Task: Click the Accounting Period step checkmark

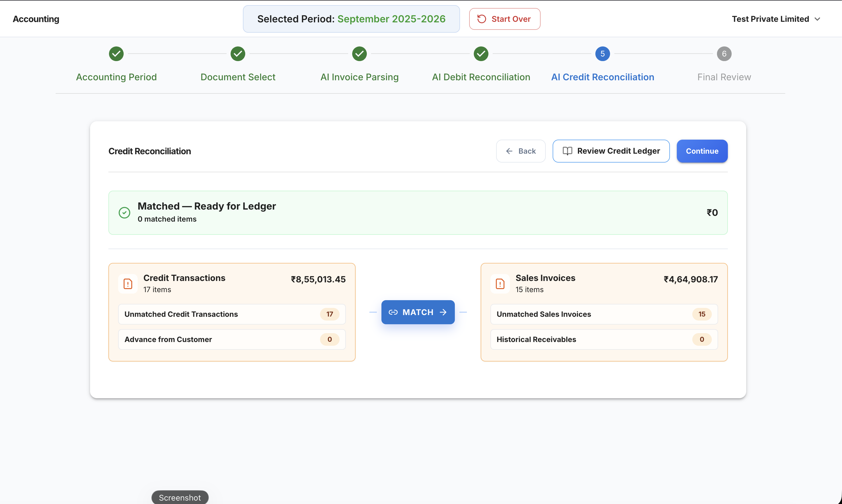Action: (x=116, y=54)
